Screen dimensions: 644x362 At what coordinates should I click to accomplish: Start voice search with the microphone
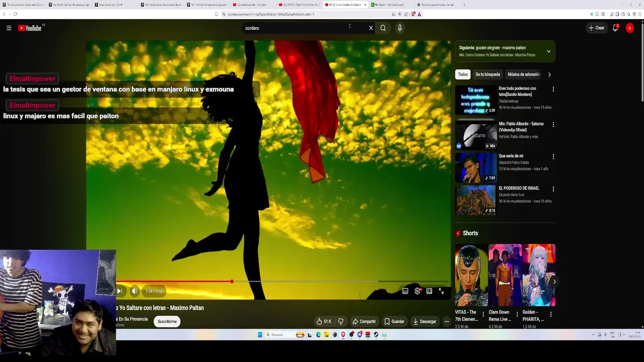click(399, 28)
